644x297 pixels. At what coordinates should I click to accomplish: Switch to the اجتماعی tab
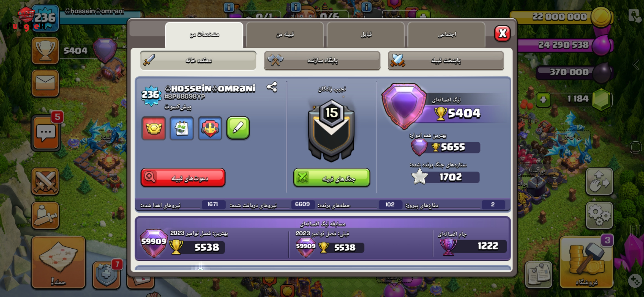click(x=447, y=35)
